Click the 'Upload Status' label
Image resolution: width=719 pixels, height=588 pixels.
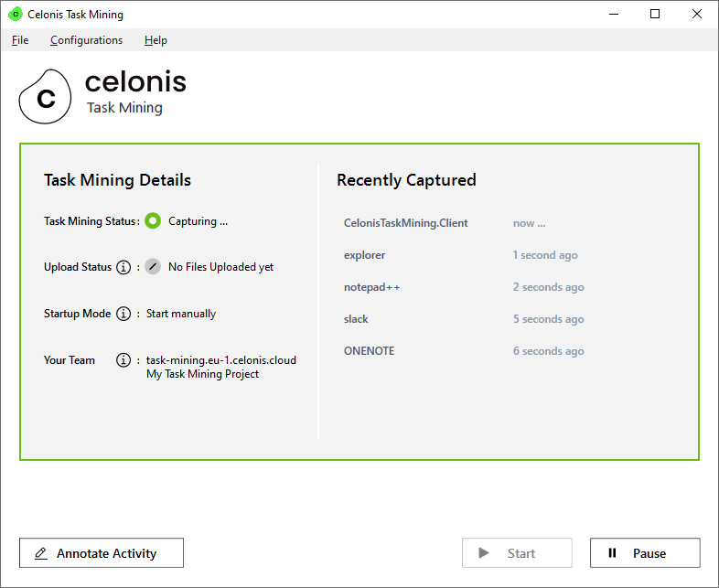(78, 267)
